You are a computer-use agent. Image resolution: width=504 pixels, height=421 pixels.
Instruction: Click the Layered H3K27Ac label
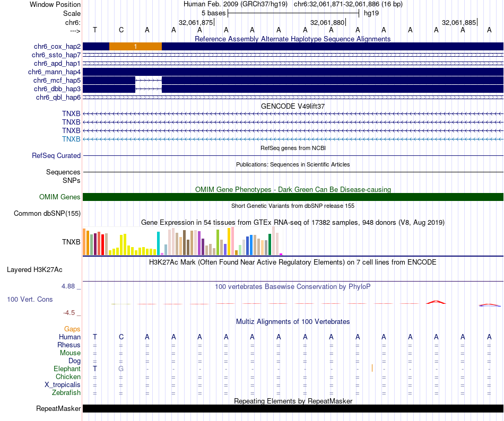pos(34,269)
